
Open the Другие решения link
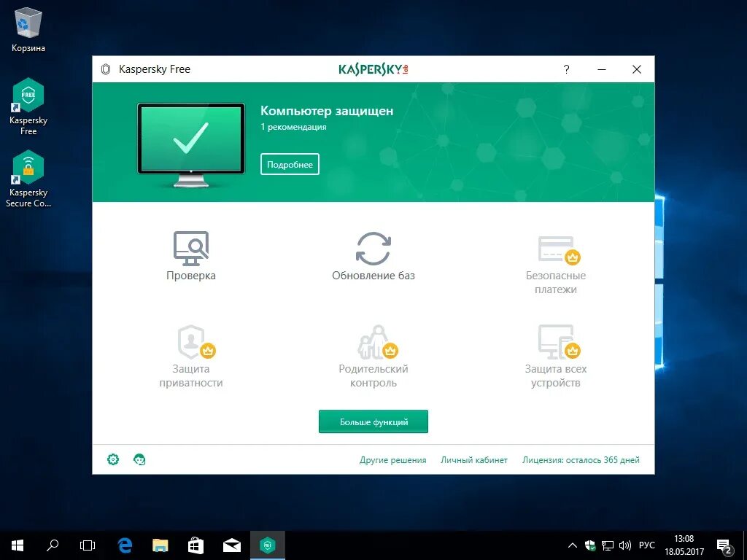tap(392, 460)
